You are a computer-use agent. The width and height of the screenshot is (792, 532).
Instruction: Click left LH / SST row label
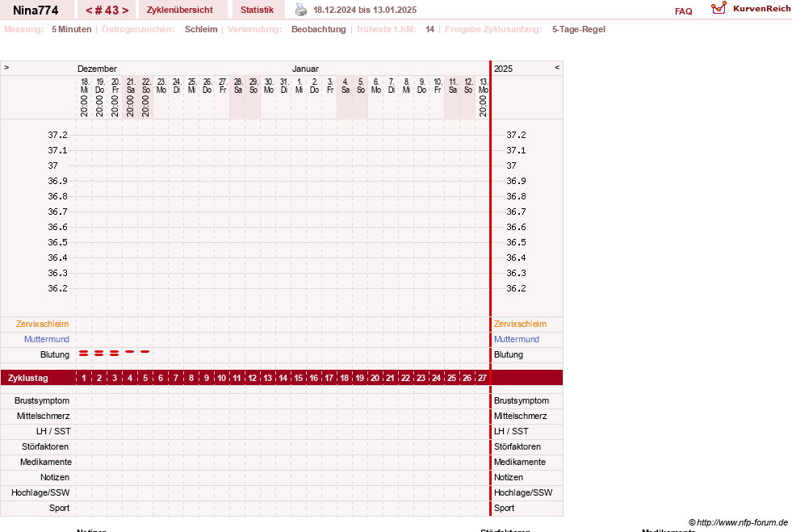coord(53,431)
